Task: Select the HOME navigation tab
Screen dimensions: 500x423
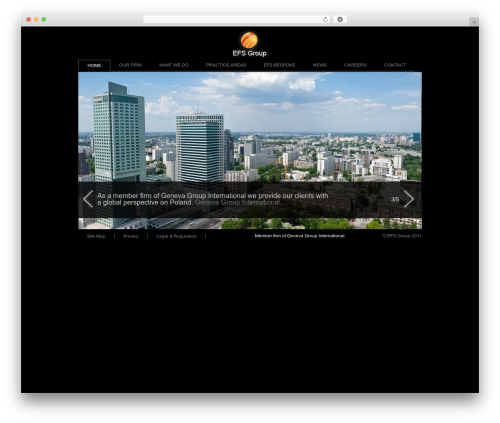Action: point(94,65)
